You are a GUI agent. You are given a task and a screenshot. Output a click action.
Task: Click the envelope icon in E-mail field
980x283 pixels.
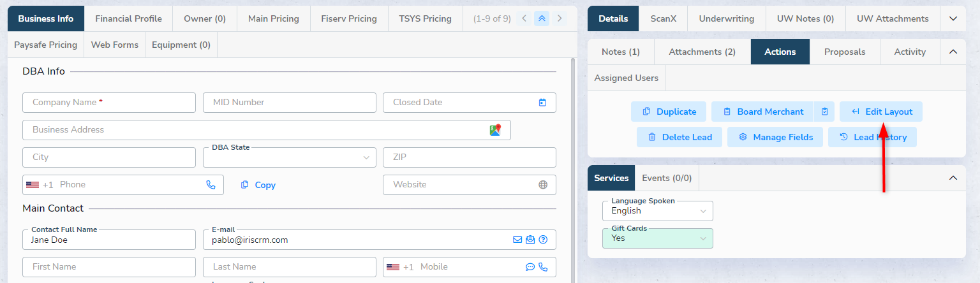[517, 240]
